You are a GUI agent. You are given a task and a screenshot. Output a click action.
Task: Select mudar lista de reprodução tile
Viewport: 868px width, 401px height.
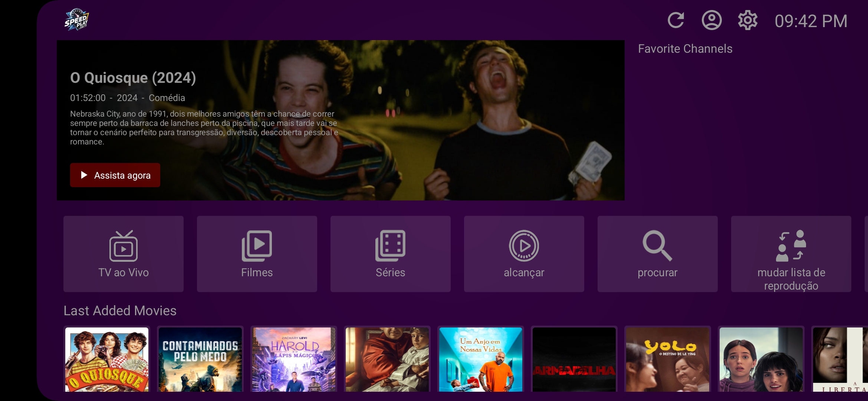[791, 254]
